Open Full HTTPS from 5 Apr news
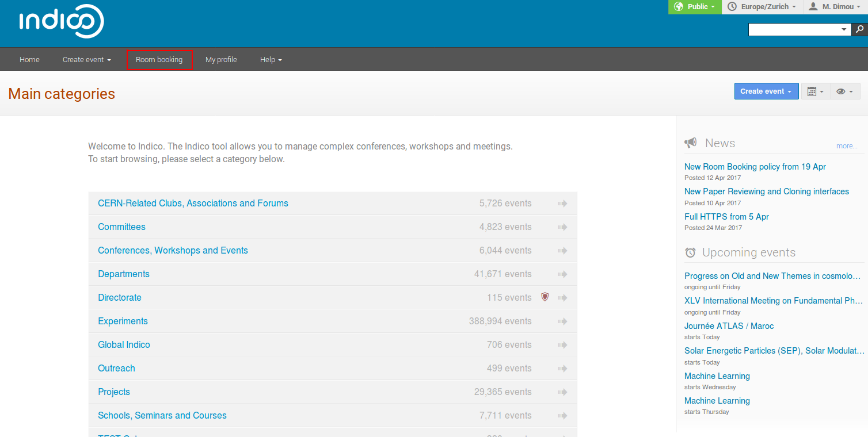Screen dimensions: 868x437 click(x=726, y=217)
